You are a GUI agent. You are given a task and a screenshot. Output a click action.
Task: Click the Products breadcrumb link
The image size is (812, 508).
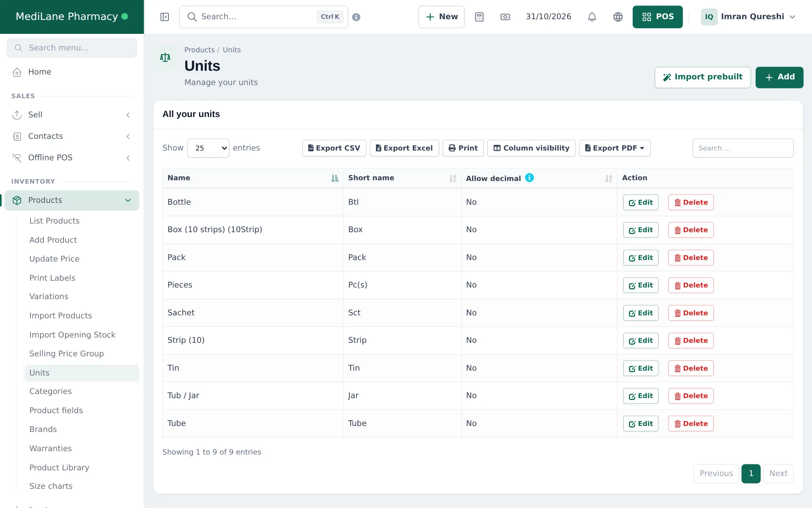coord(199,50)
